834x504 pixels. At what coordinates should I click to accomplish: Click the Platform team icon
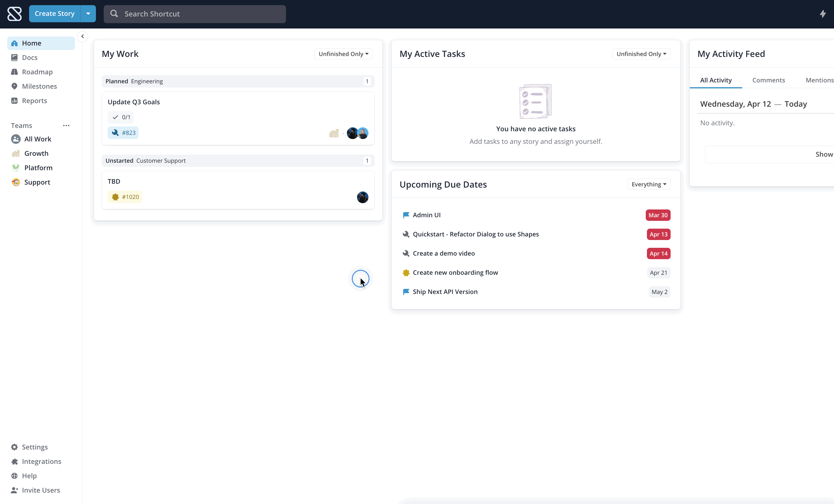16,168
